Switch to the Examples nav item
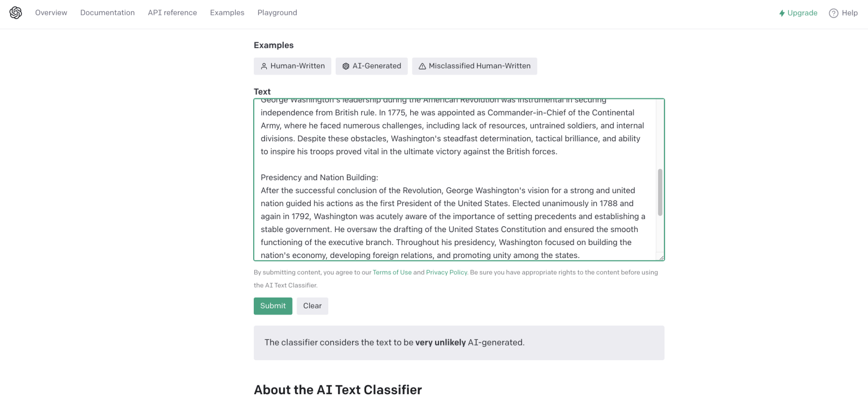Image resolution: width=868 pixels, height=415 pixels. pyautogui.click(x=227, y=12)
